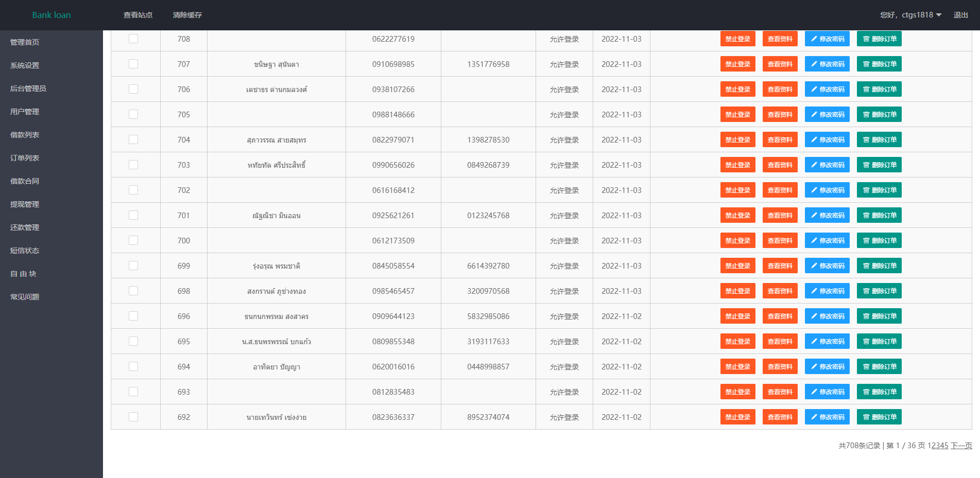Click the trash delete-order button for row 696
Viewport: 980px width, 478px height.
879,316
